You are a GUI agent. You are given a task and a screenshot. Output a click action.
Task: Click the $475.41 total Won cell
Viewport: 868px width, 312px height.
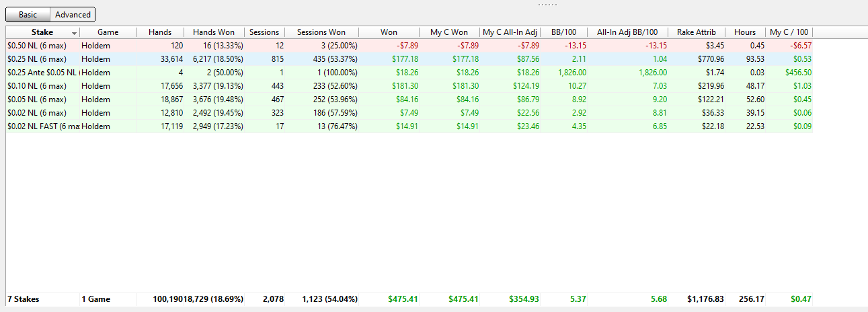click(x=389, y=299)
